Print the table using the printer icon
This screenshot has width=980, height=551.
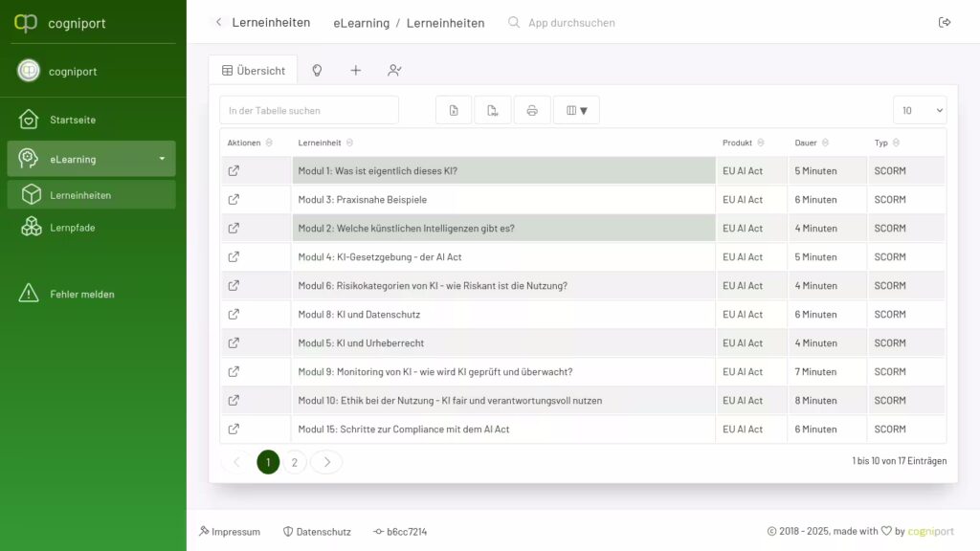tap(532, 110)
